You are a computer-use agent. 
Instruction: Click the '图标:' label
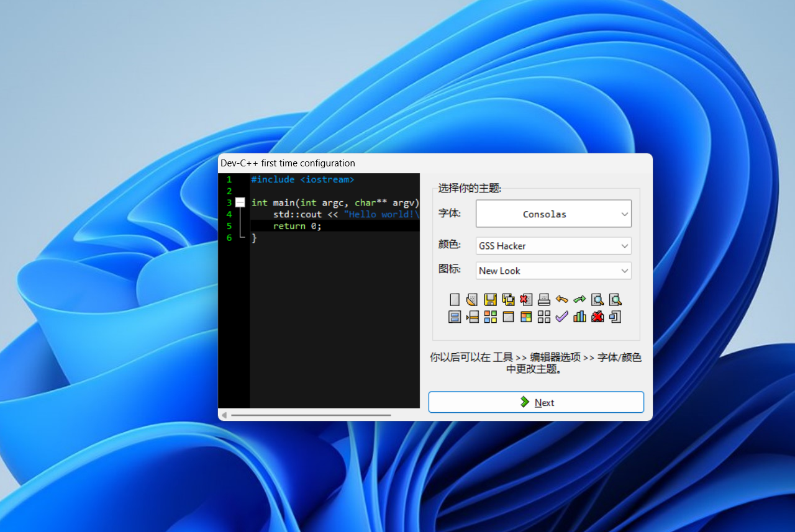pyautogui.click(x=450, y=269)
